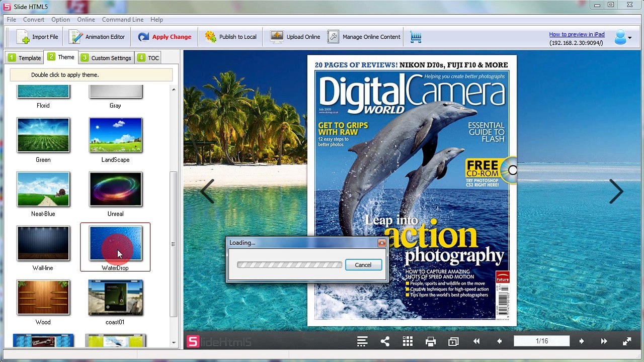Viewport: 644px width, 362px height.
Task: Open the Command Line menu
Action: pyautogui.click(x=123, y=20)
